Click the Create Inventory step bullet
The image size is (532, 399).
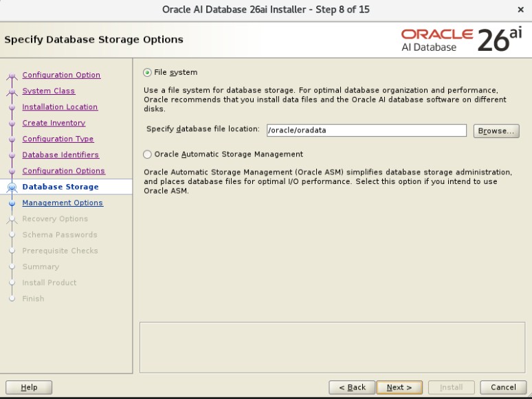tap(12, 123)
